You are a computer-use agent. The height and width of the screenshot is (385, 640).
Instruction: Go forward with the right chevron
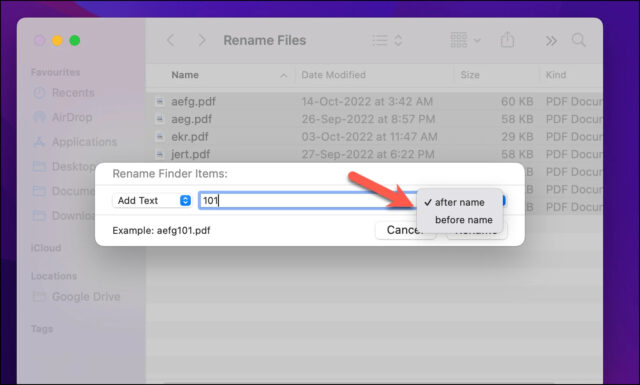[x=202, y=40]
